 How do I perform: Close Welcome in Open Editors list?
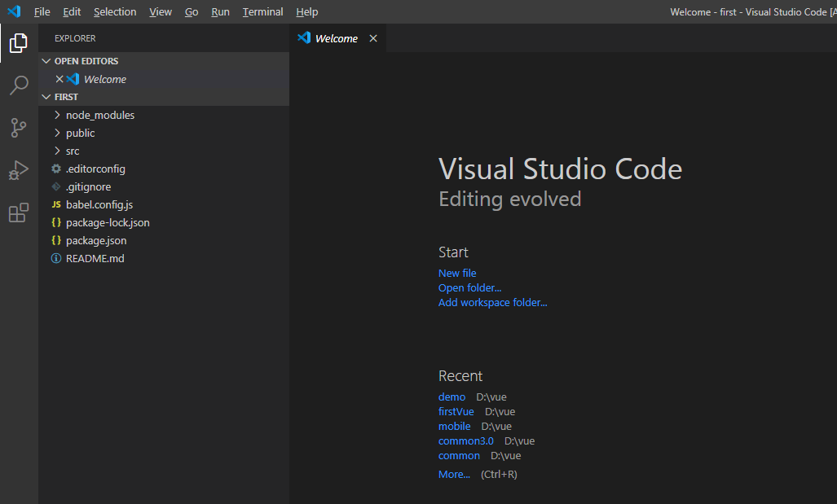(59, 79)
